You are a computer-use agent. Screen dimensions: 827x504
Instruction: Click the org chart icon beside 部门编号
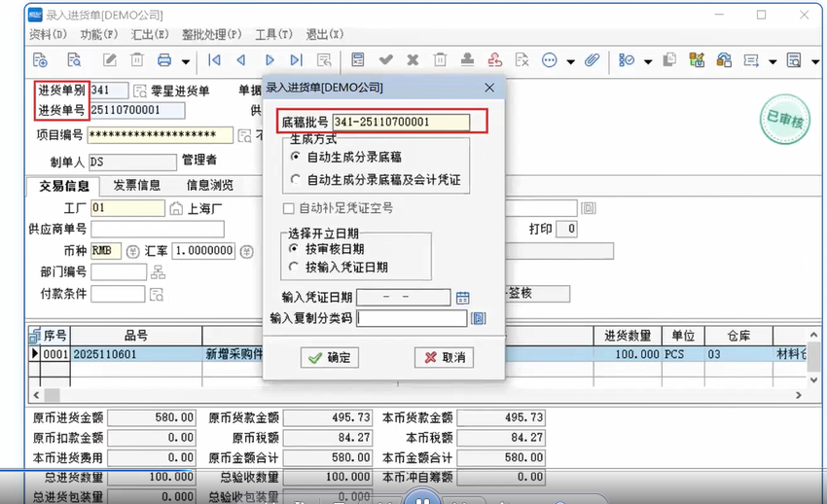pos(158,272)
